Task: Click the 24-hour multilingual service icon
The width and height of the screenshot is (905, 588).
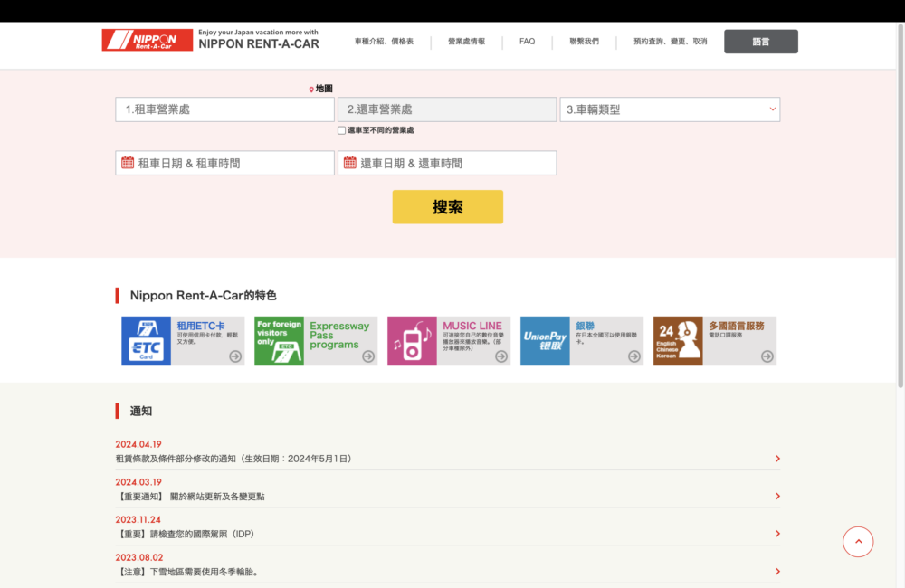Action: coord(678,341)
